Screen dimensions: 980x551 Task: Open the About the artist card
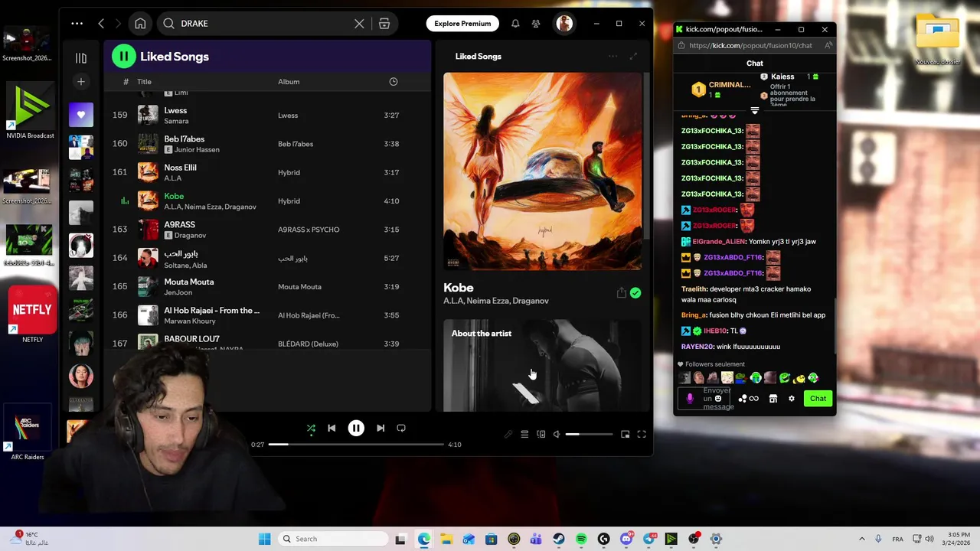(542, 366)
